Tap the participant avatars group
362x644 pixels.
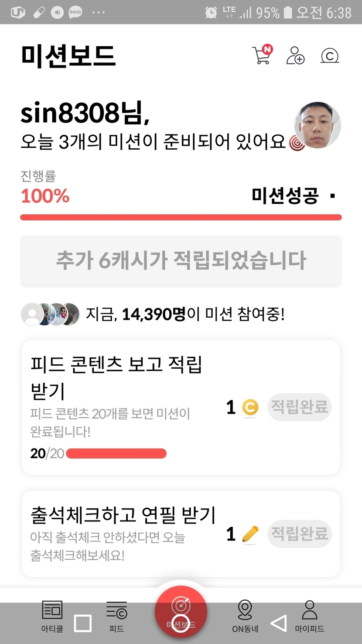[50, 314]
